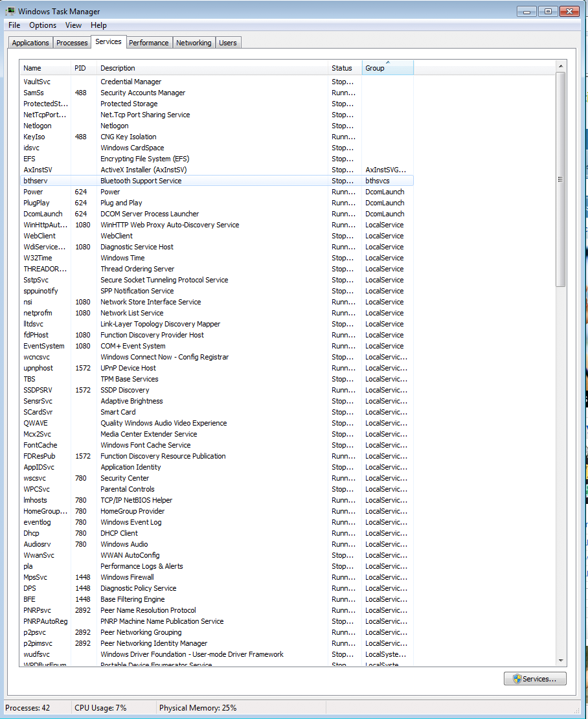Sort by the Name column header
The image size is (588, 719).
tap(45, 68)
